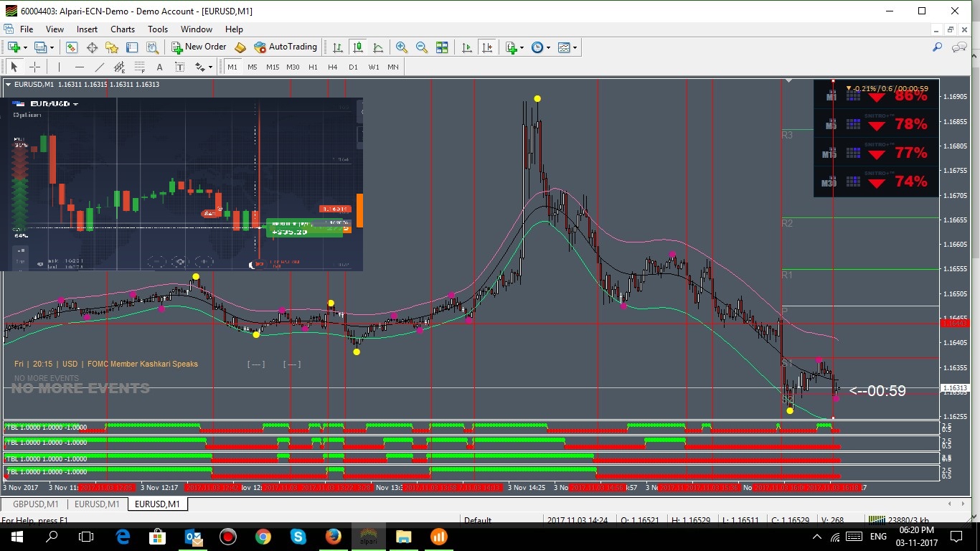The width and height of the screenshot is (980, 551).
Task: Select the M30 timeframe button
Action: coord(293,67)
